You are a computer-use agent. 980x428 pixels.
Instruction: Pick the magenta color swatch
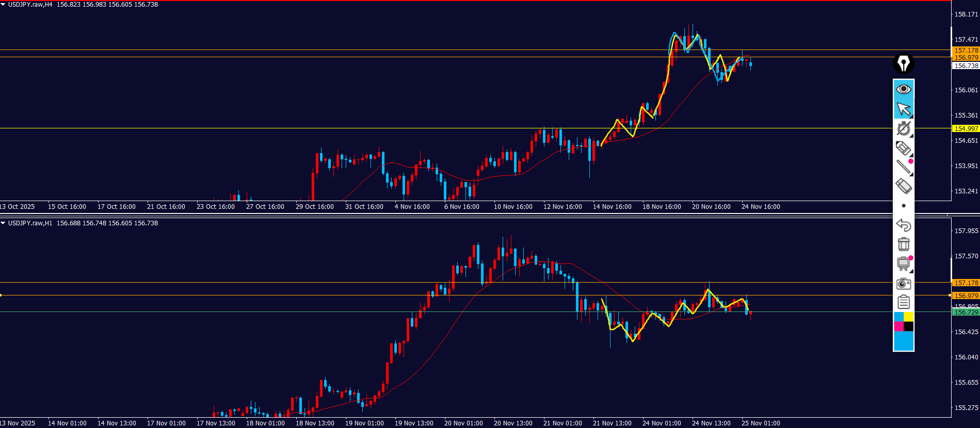pyautogui.click(x=898, y=326)
